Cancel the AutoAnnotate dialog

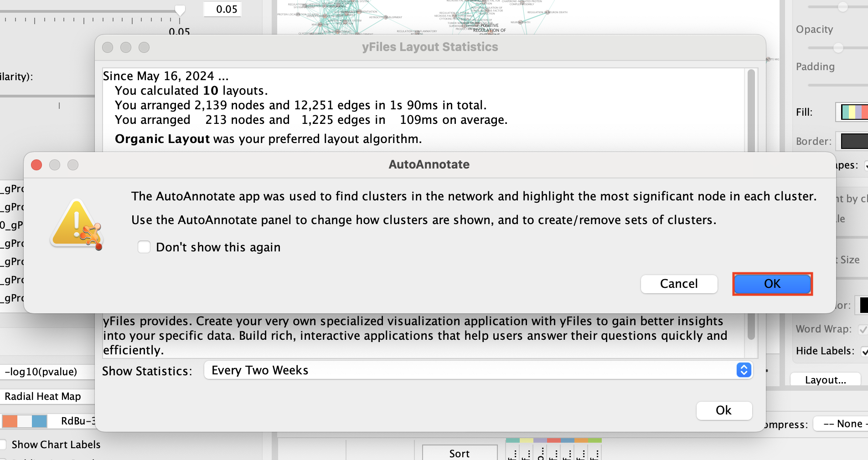tap(679, 284)
